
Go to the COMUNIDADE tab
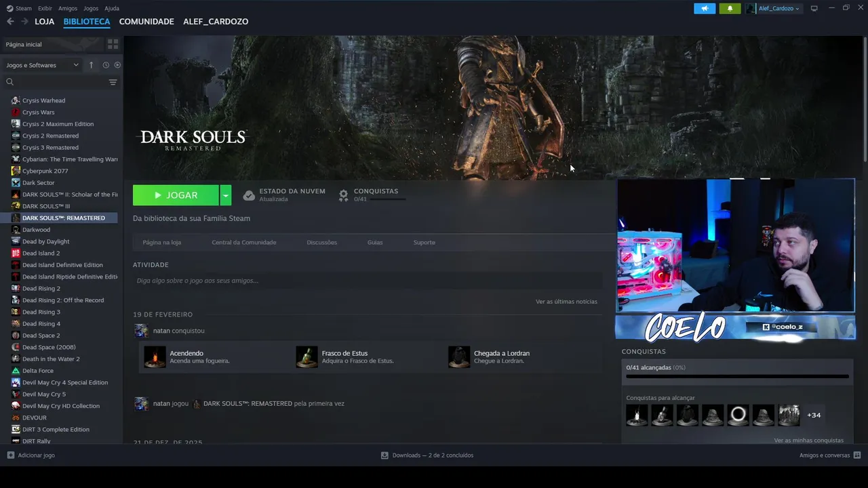pyautogui.click(x=146, y=22)
